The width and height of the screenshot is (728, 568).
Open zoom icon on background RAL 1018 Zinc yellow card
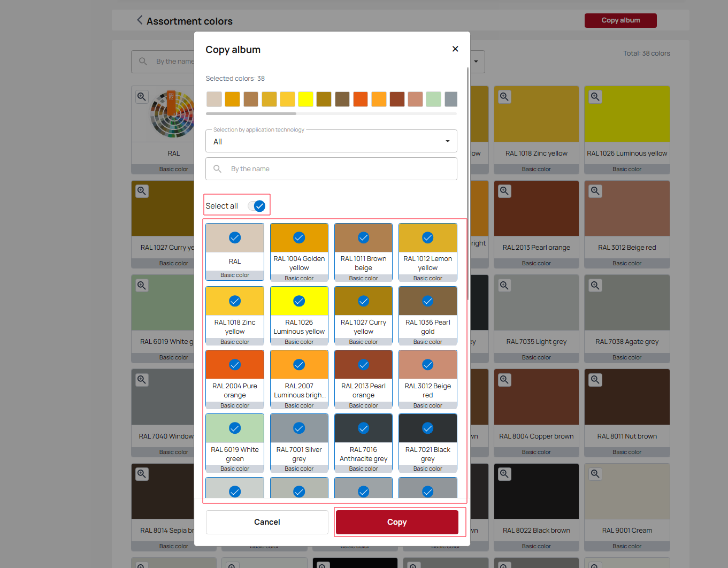click(x=504, y=97)
